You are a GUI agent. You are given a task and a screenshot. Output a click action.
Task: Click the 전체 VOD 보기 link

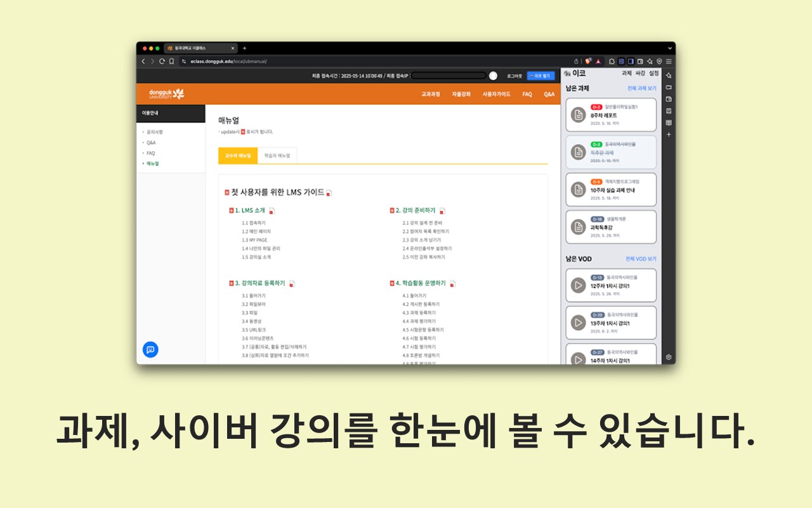click(639, 258)
